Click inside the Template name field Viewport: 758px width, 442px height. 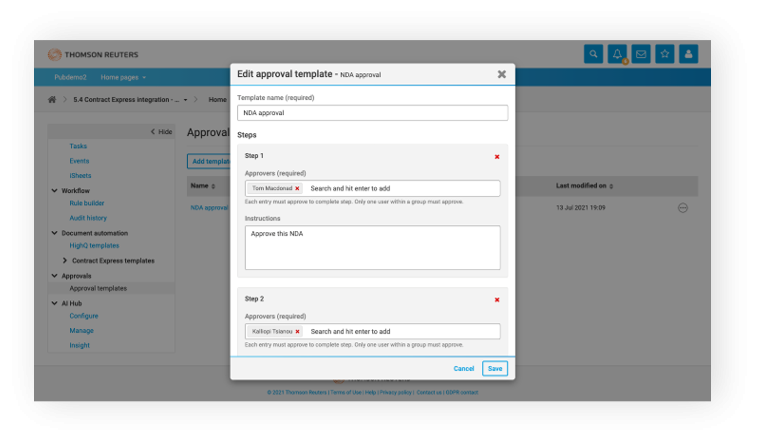tap(372, 113)
